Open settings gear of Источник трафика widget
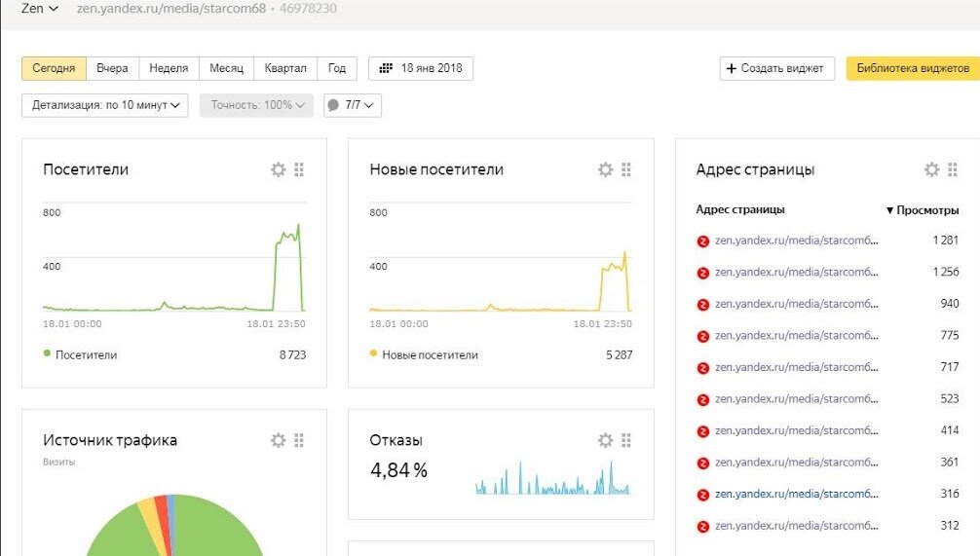The image size is (980, 556). 279,440
